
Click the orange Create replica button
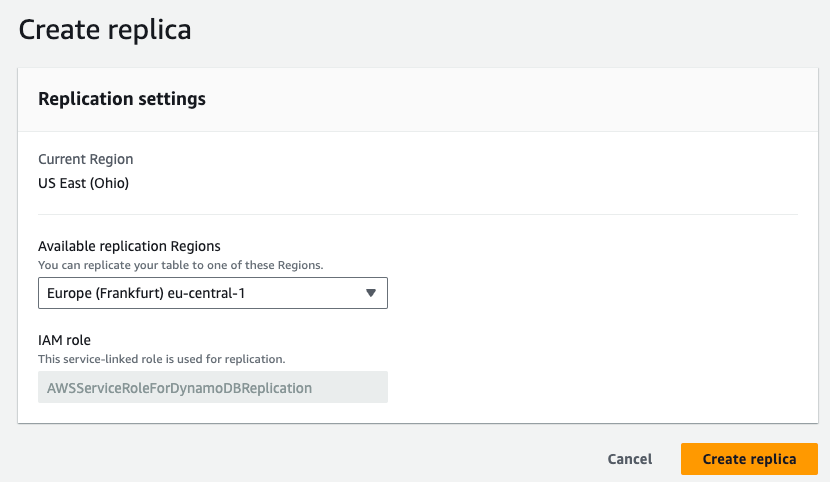click(x=749, y=459)
